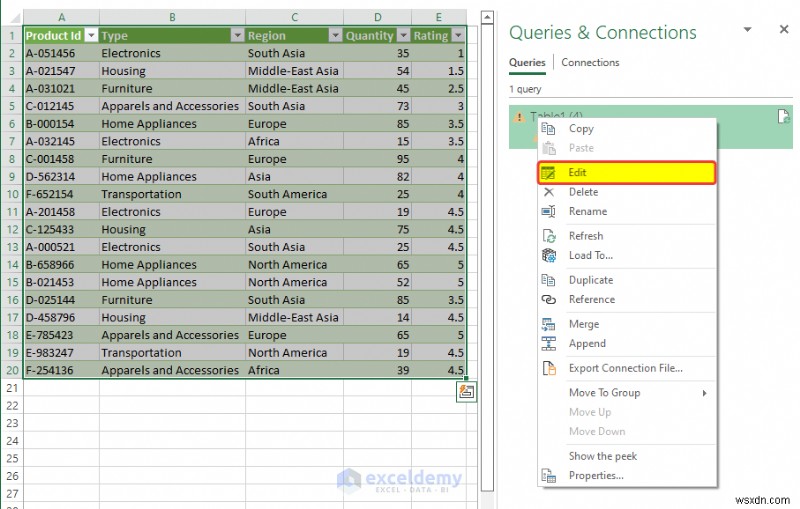
Task: Select Append in the context menu
Action: 628,344
